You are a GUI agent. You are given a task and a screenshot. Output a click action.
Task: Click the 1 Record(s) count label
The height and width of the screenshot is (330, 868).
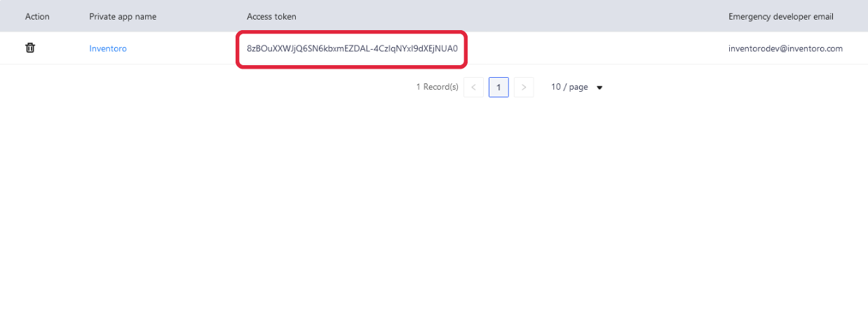(437, 88)
